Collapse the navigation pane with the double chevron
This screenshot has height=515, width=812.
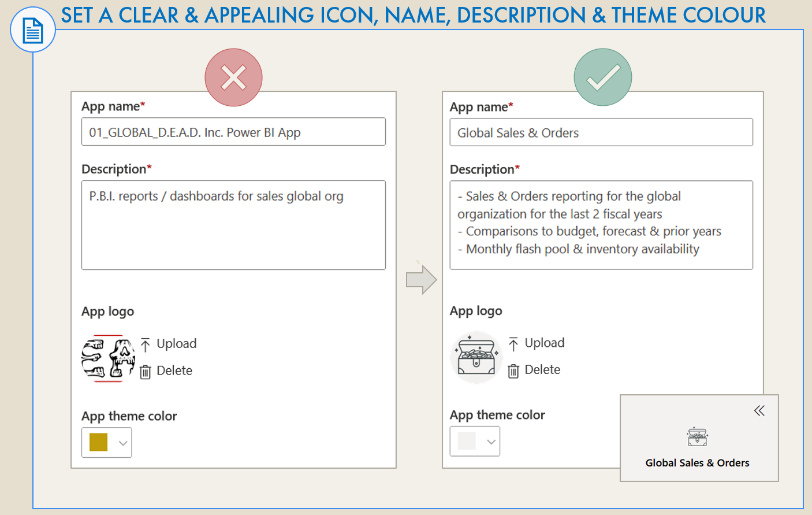[x=759, y=410]
